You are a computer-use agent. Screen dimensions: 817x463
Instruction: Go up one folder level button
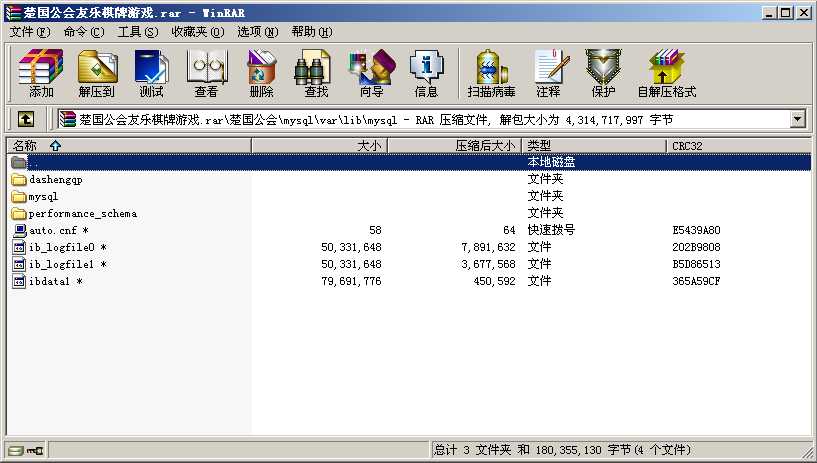tap(26, 119)
